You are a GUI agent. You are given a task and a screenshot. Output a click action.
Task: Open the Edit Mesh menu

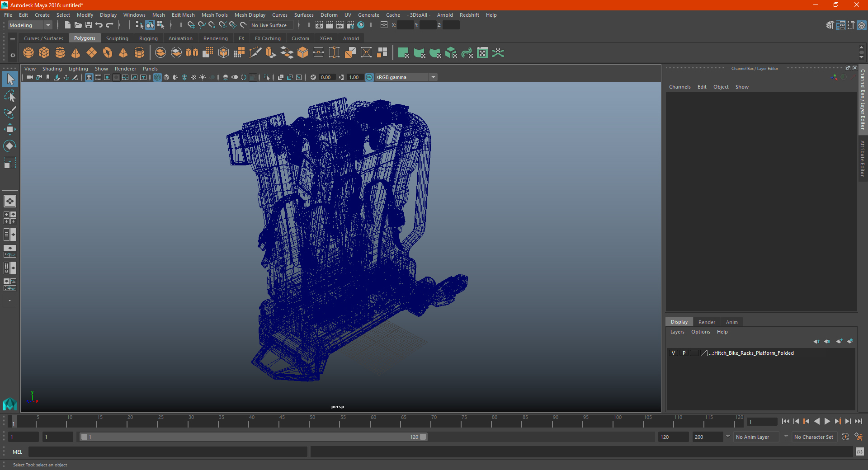click(x=183, y=15)
